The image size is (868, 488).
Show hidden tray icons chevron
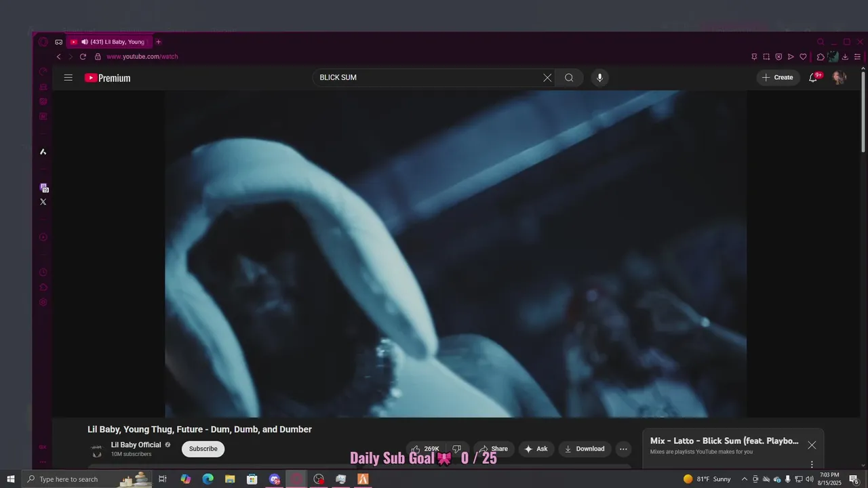(744, 479)
